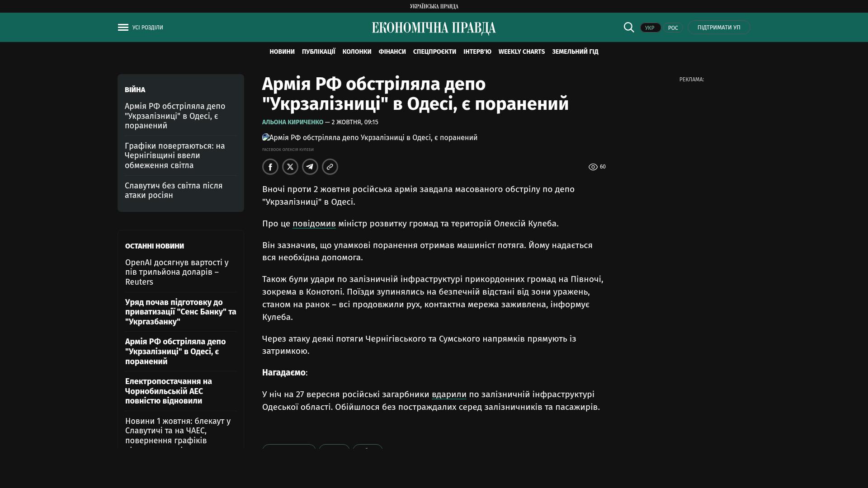
Task: Share article on Facebook
Action: coord(270,167)
